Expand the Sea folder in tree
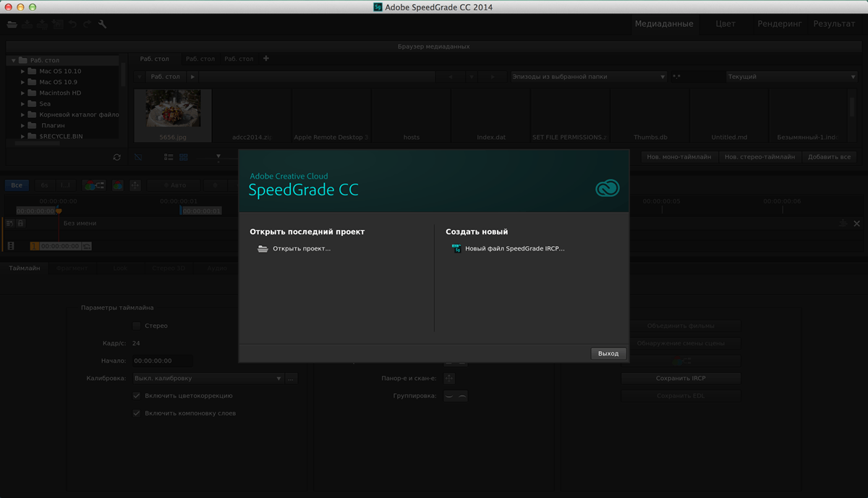 pyautogui.click(x=23, y=104)
